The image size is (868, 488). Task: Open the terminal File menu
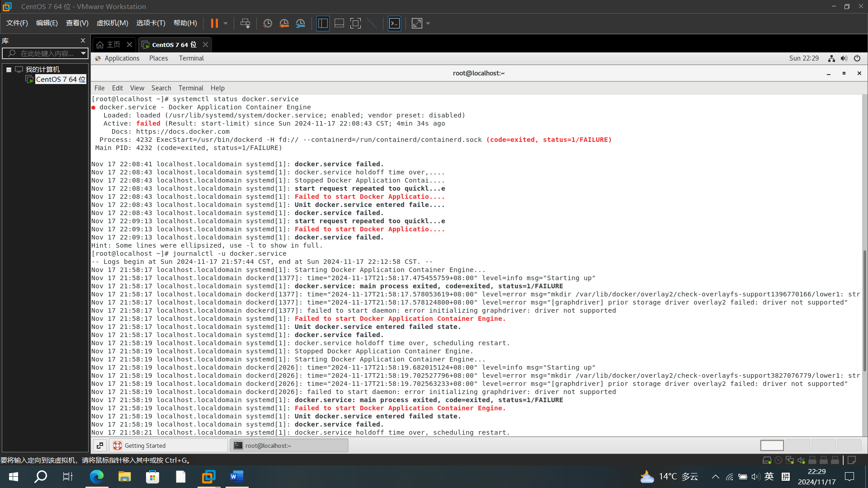point(99,88)
